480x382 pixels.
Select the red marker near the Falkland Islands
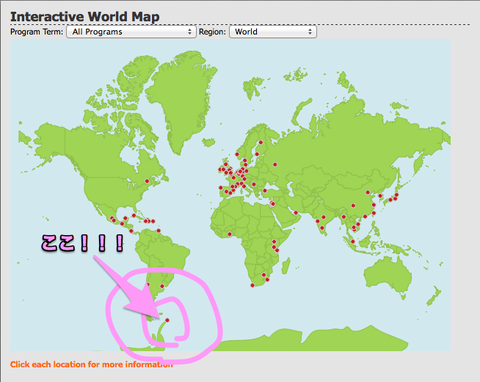(x=167, y=320)
